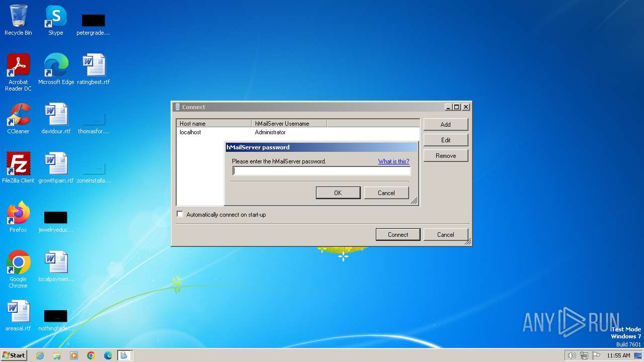Select the nothingfede... desktop file
This screenshot has width=644, height=362.
click(x=56, y=319)
